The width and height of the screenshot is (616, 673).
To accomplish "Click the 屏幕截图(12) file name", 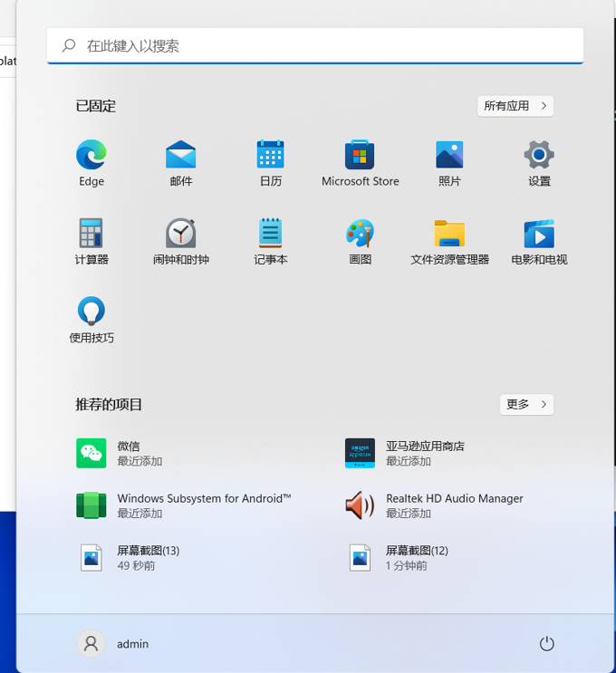I will tap(417, 550).
